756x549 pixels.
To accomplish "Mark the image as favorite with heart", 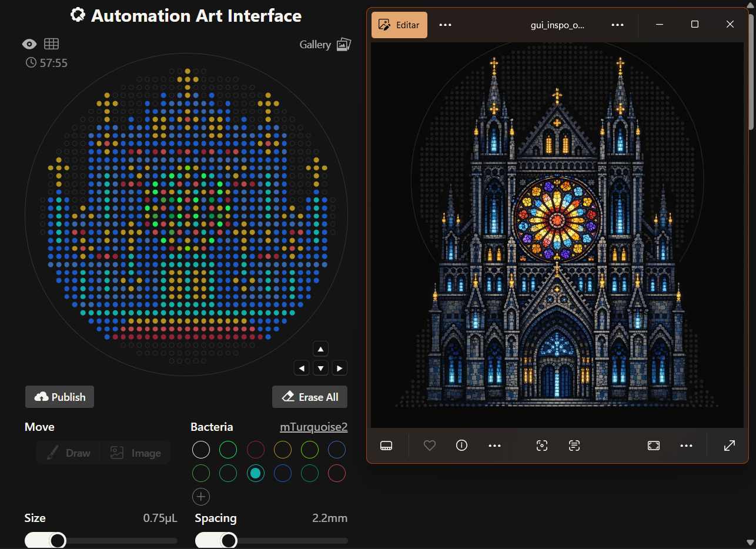I will click(430, 446).
